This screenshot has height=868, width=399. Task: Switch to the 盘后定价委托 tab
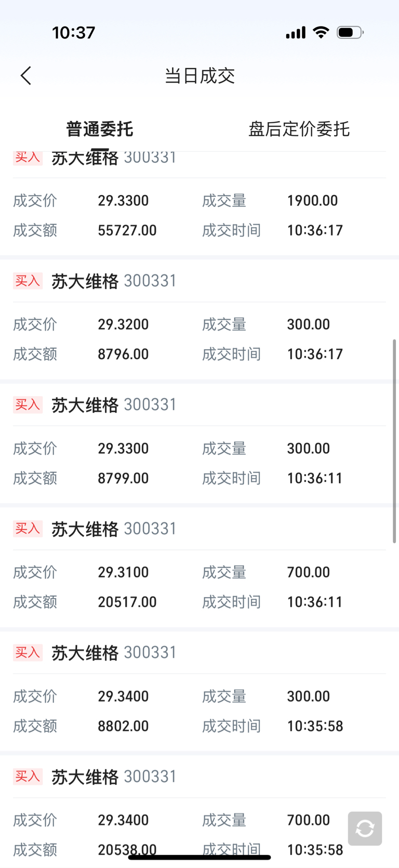[299, 129]
